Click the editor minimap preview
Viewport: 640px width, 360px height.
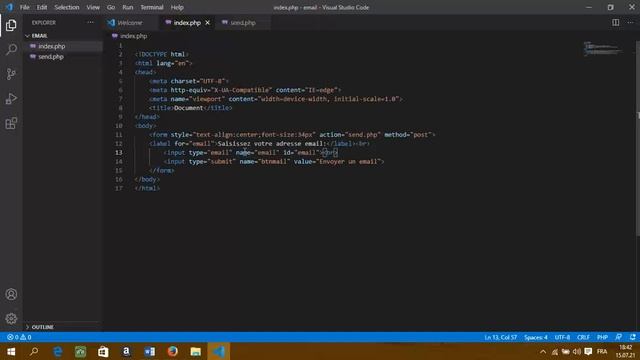pyautogui.click(x=603, y=49)
